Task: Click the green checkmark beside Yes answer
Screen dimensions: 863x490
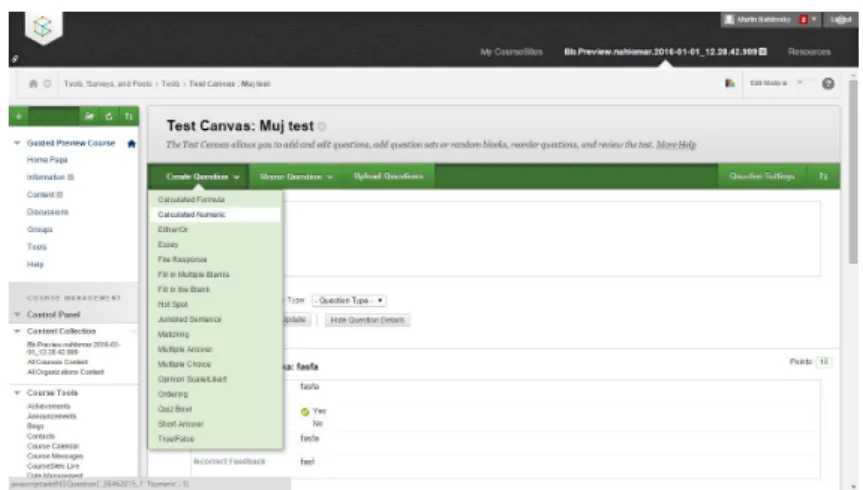Action: 305,411
